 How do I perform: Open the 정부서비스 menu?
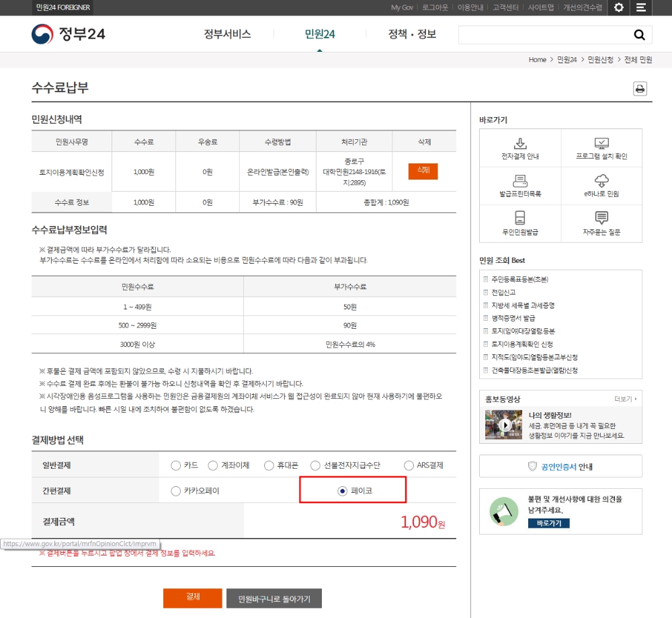click(227, 34)
